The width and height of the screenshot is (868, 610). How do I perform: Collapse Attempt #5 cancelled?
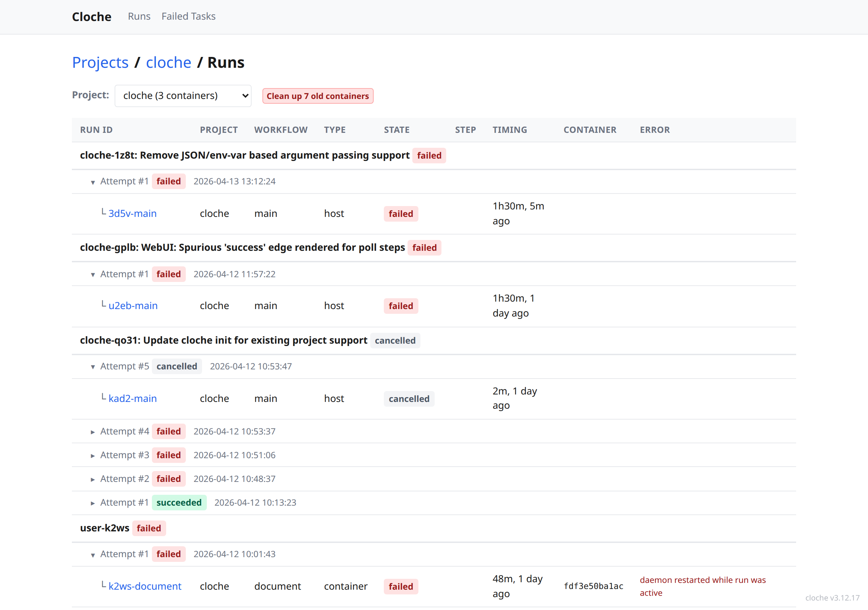(x=93, y=367)
